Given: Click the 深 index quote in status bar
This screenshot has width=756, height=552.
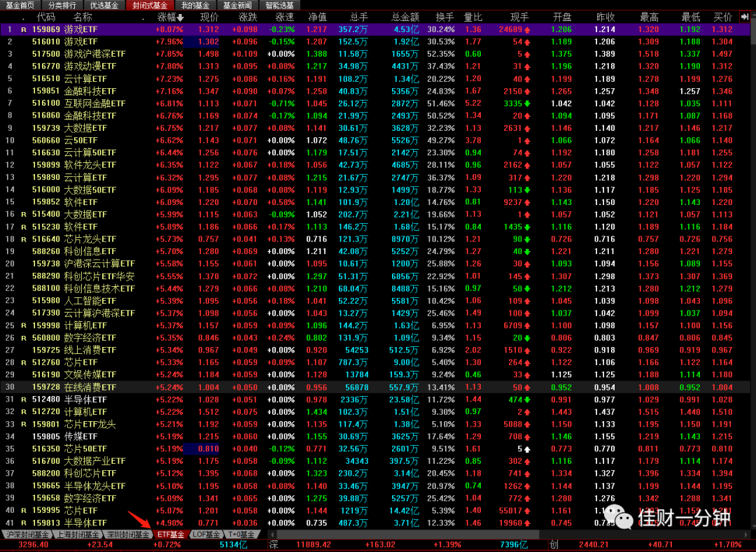Looking at the screenshot, I should (408, 545).
